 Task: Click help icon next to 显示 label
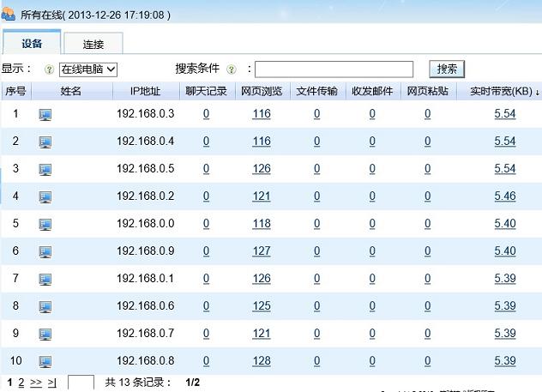(x=49, y=69)
